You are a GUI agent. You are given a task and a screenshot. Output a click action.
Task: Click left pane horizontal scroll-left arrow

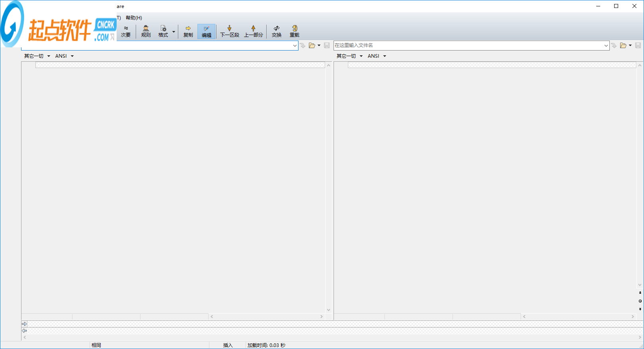click(x=212, y=316)
